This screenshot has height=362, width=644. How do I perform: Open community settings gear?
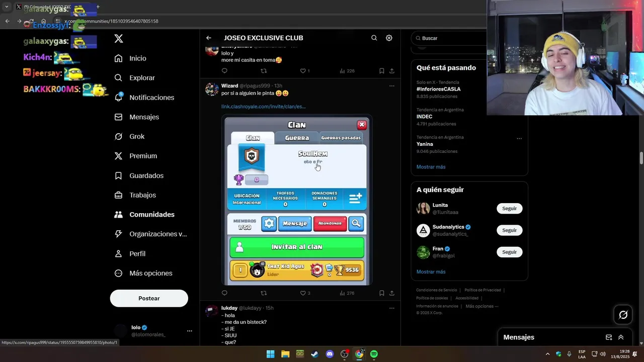[x=389, y=38]
